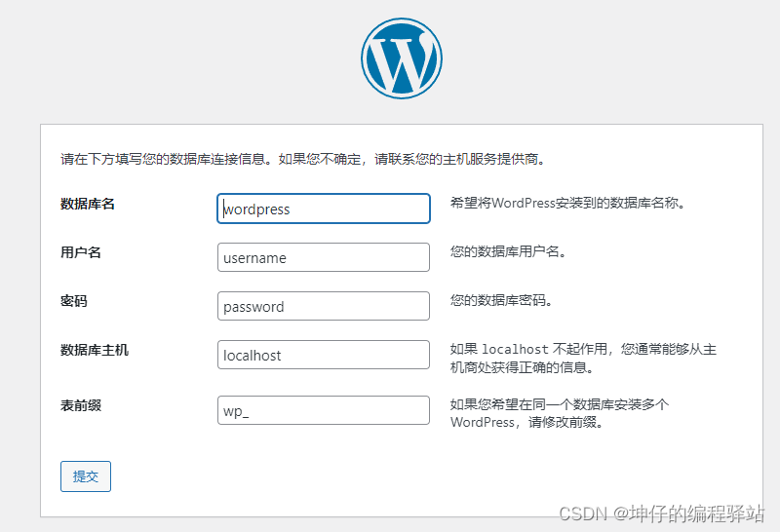This screenshot has width=780, height=532.
Task: Focus the 数据库名 field containing wordpress
Action: [324, 209]
